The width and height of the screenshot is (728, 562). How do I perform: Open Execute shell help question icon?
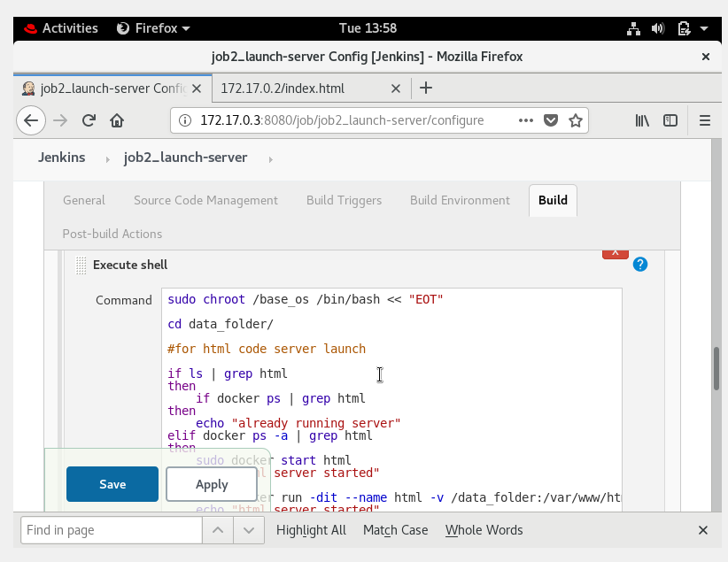click(640, 265)
